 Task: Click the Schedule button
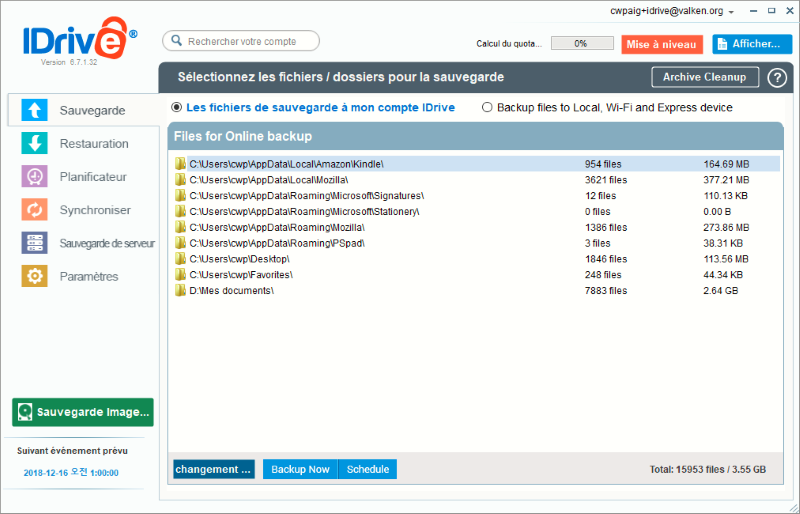click(367, 469)
